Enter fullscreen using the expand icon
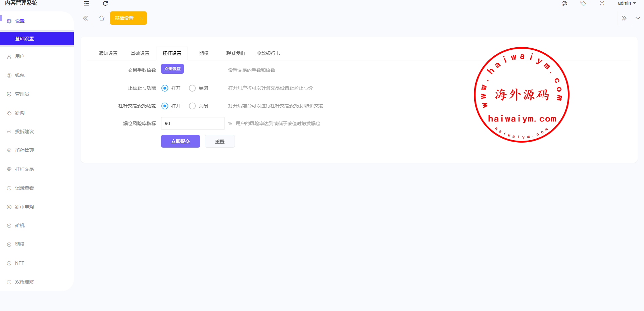This screenshot has width=644, height=311. tap(602, 3)
